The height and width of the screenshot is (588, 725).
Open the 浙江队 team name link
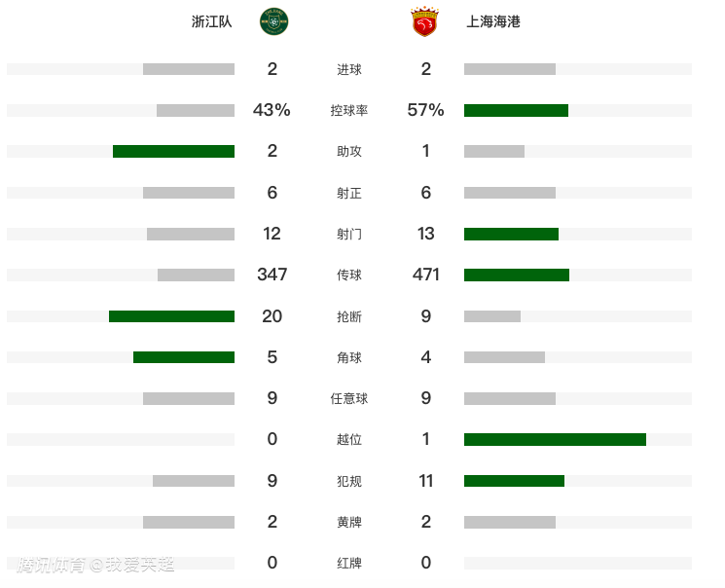coord(211,21)
